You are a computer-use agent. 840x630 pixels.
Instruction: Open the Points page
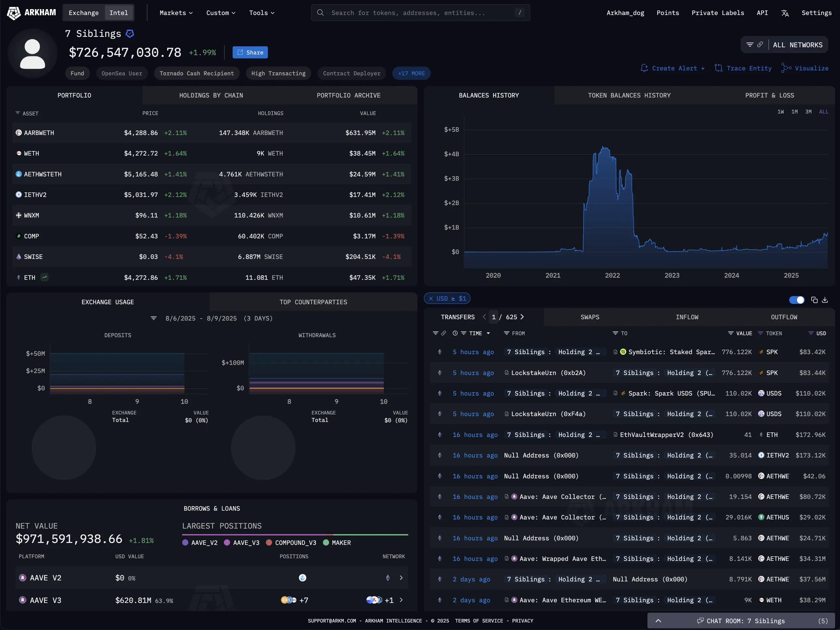[x=668, y=12]
